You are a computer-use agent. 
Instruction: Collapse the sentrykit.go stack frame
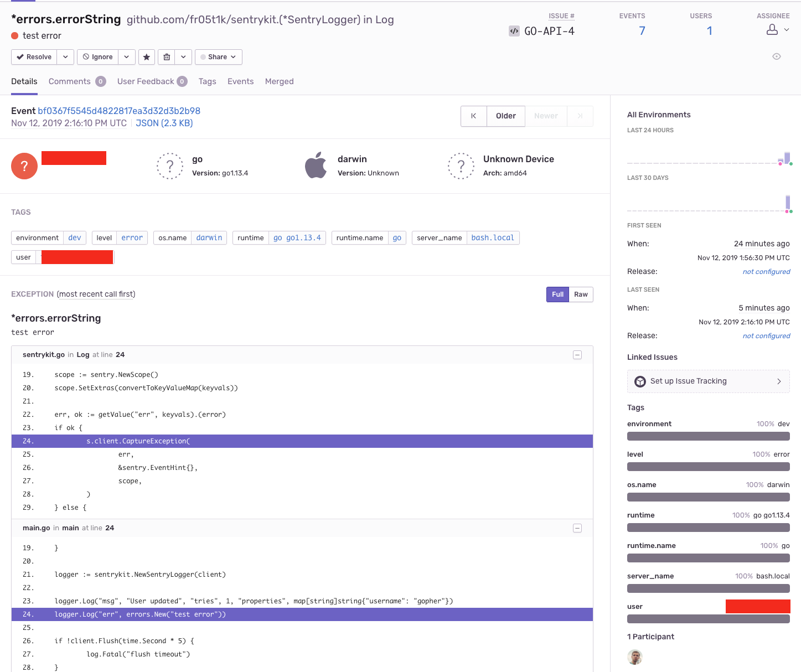577,355
